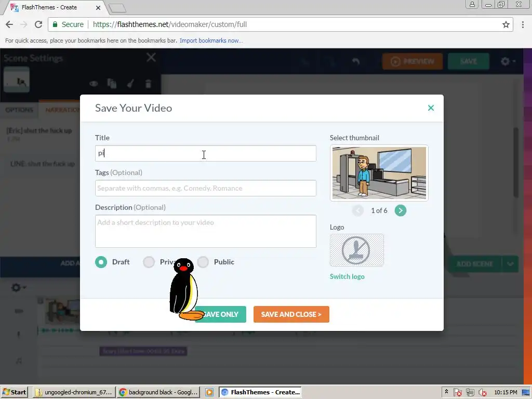The image size is (532, 399).
Task: Show hidden system tray icons
Action: (446, 392)
